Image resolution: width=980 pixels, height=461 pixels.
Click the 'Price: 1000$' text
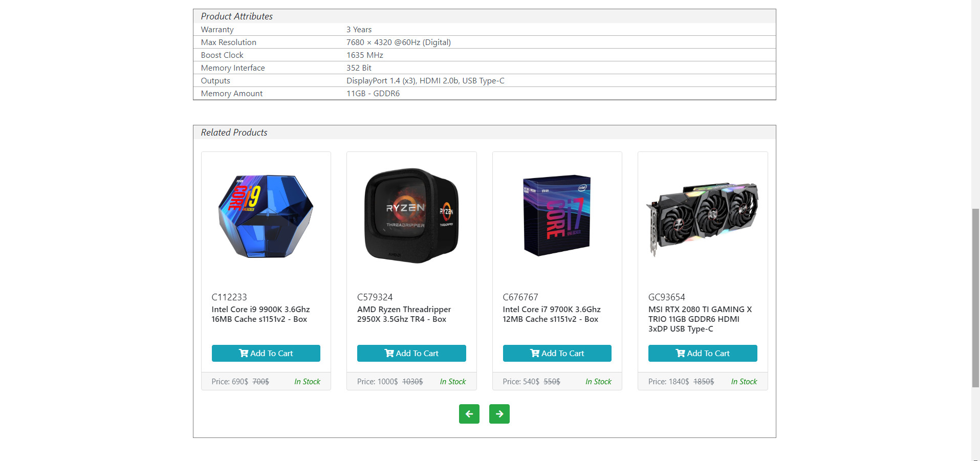[x=377, y=382]
